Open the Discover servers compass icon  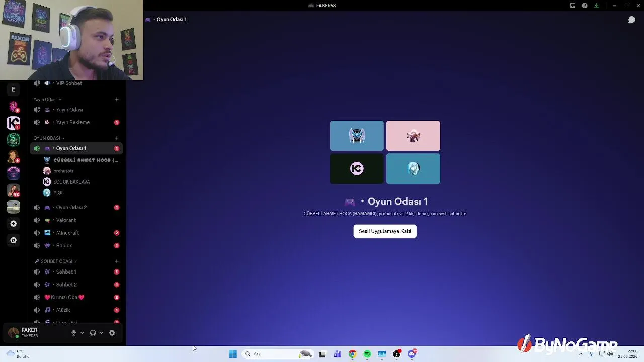click(x=14, y=240)
